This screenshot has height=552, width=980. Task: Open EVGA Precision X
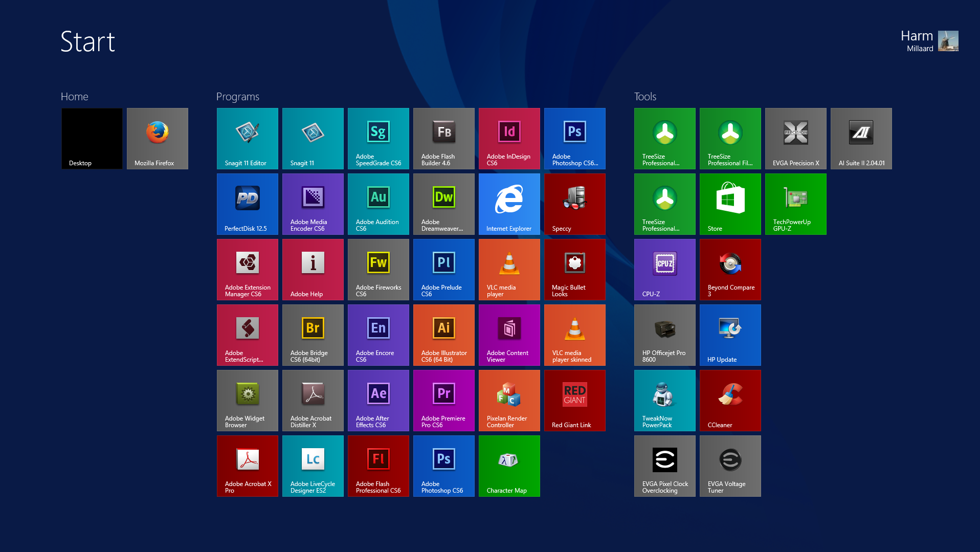796,139
